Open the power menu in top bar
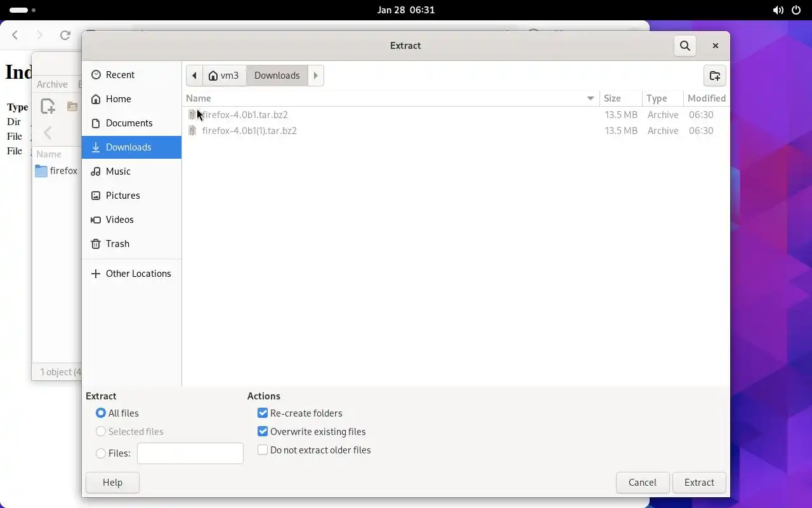Viewport: 812px width, 508px height. [796, 10]
